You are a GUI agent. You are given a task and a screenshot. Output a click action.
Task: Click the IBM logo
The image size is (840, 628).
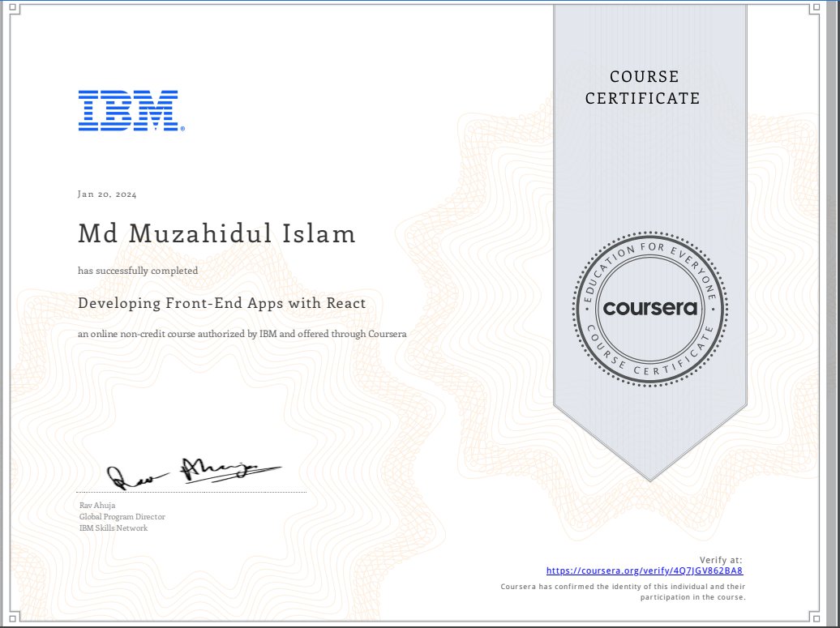[x=131, y=110]
